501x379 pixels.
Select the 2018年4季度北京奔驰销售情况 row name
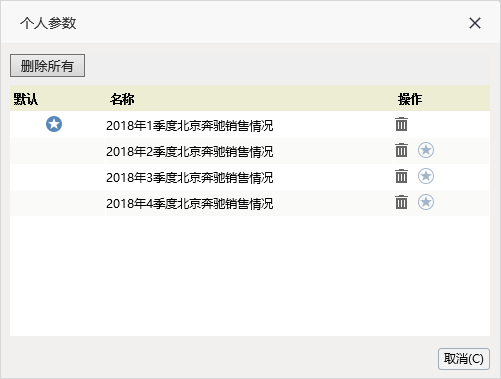[190, 204]
